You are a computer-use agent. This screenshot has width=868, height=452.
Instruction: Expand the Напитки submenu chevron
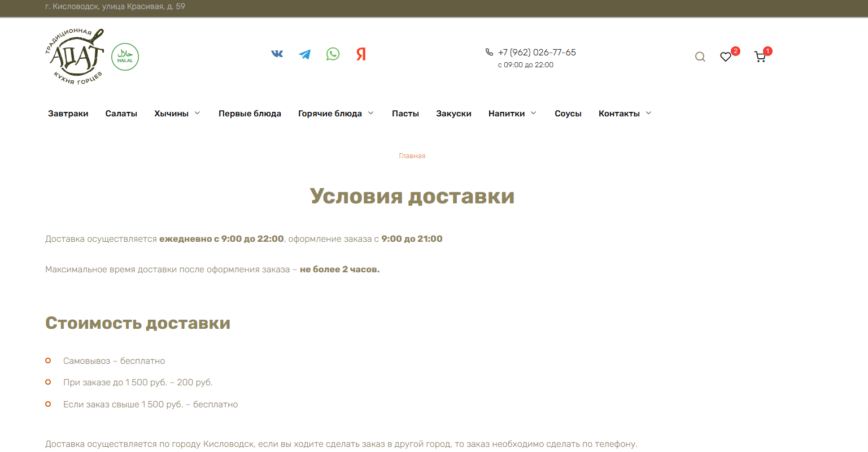point(534,113)
